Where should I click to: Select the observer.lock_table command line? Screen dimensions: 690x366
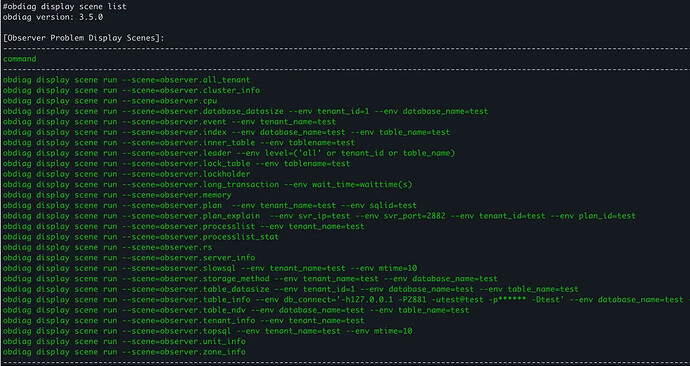tap(176, 164)
